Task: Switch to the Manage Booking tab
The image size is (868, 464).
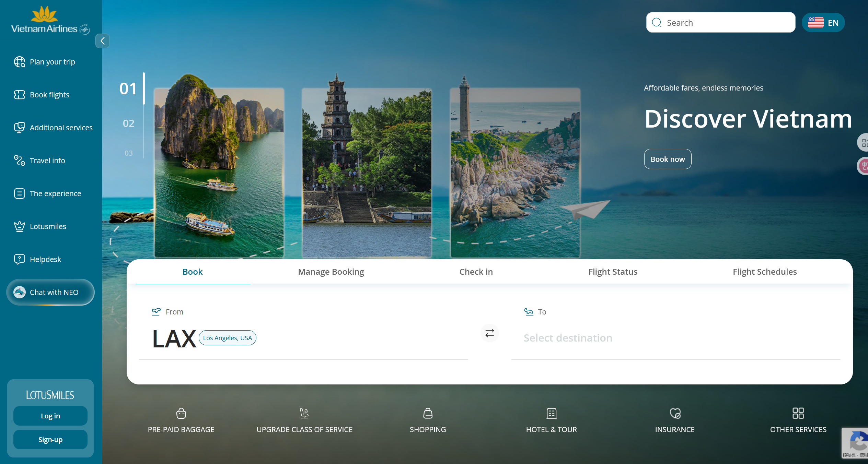Action: [x=331, y=272]
